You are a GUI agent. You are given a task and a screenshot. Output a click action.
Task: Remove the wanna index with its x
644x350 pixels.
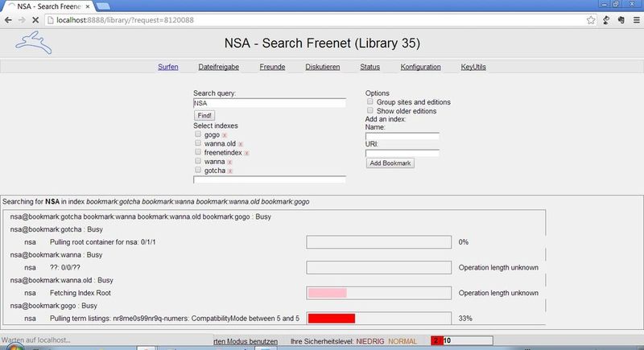pyautogui.click(x=229, y=162)
